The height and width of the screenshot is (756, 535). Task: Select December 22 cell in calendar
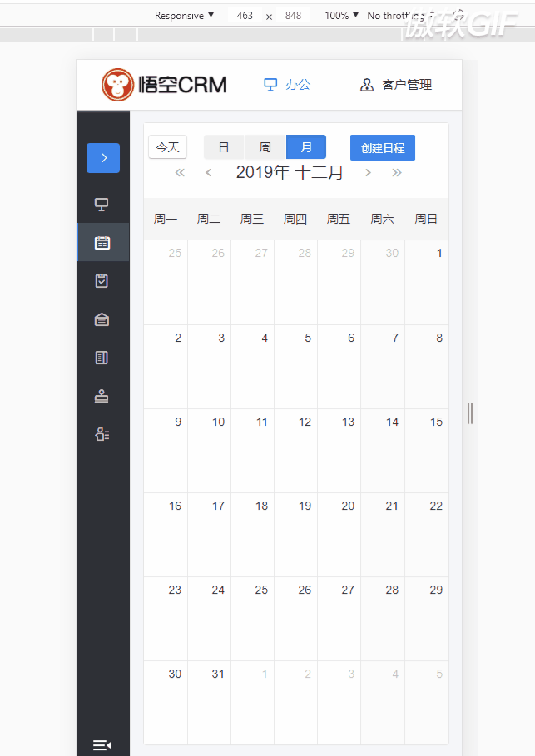click(x=427, y=535)
